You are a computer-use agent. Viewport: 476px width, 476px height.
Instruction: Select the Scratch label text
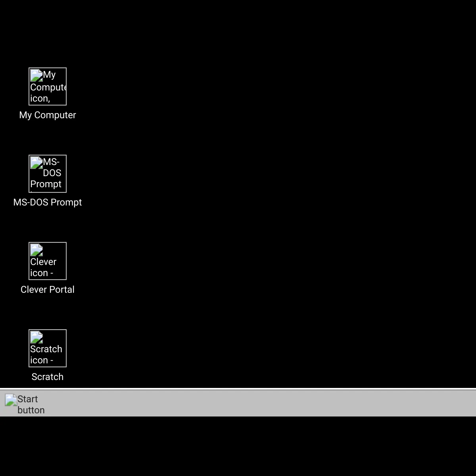47,377
